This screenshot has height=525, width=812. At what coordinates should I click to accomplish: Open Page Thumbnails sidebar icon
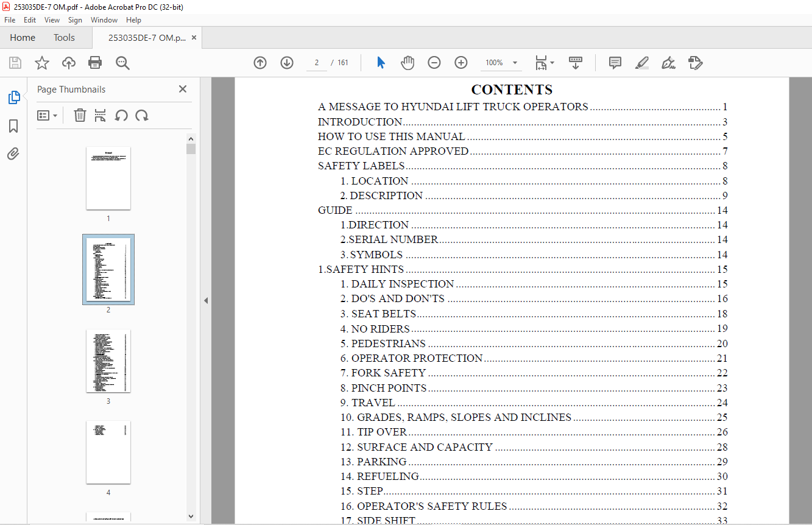[13, 97]
